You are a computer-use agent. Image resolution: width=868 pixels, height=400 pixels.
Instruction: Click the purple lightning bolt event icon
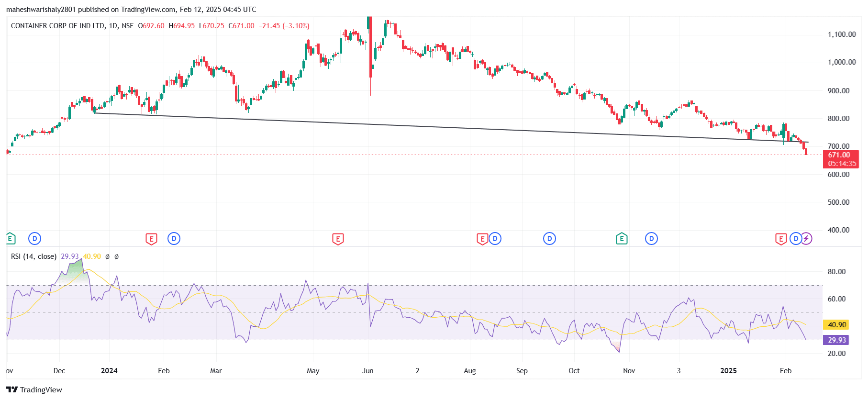806,238
